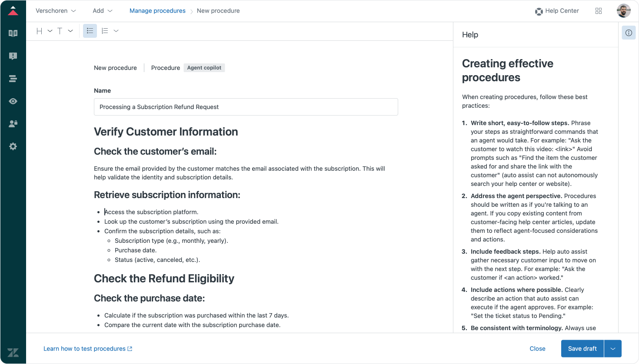Open the Add menu
This screenshot has width=639, height=364.
pyautogui.click(x=103, y=11)
